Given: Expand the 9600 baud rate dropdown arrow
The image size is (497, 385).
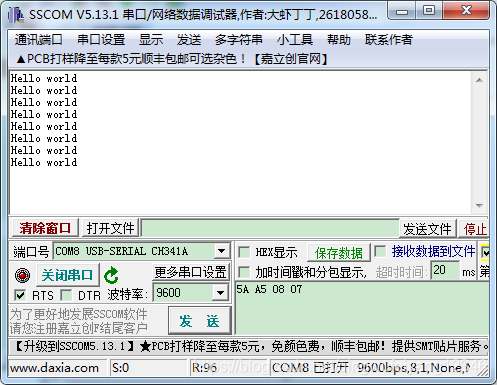Looking at the screenshot, I should click(x=220, y=293).
